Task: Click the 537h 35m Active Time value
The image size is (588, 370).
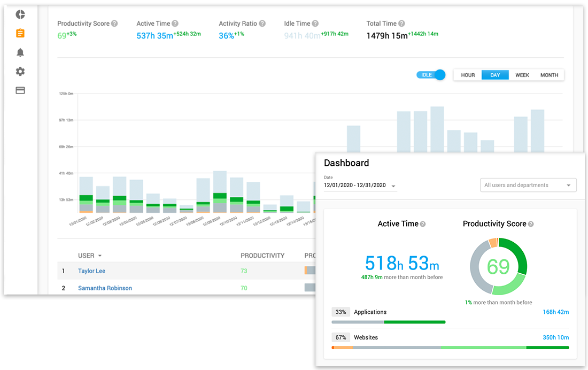Action: coord(154,36)
